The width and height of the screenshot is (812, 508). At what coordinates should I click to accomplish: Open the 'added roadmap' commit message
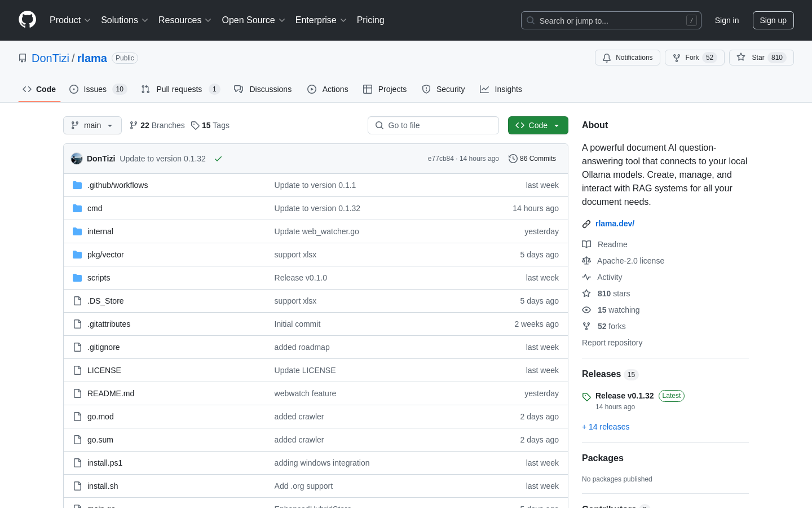[302, 347]
